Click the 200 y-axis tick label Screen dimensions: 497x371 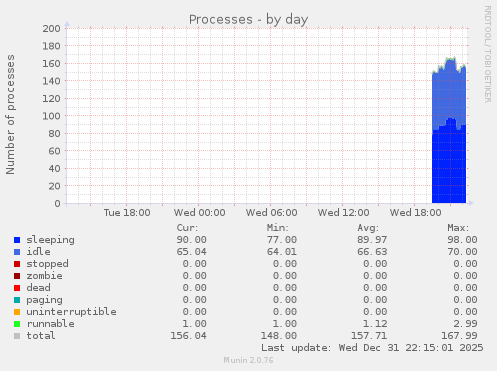click(51, 29)
